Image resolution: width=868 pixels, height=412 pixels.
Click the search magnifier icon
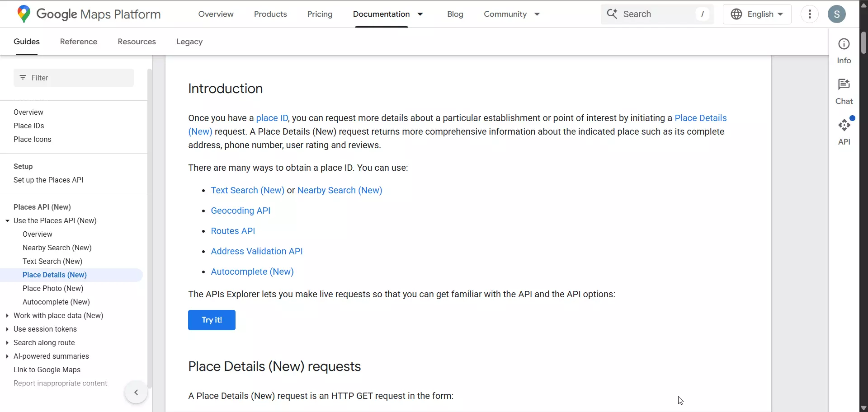click(613, 14)
